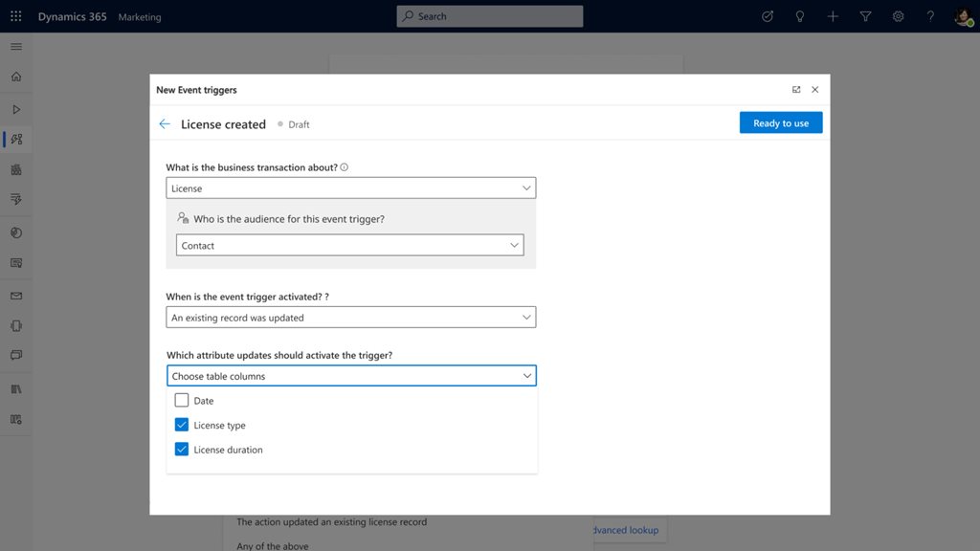Open the Contact audience dropdown
Screen dimensions: 980x551
coord(350,246)
